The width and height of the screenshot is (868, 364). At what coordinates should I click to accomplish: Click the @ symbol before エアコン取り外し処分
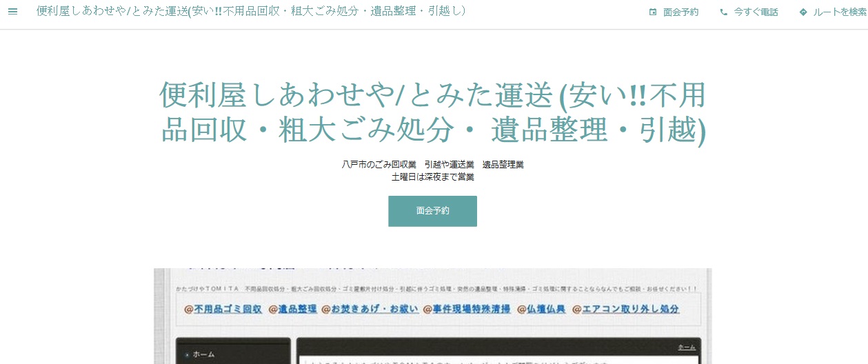click(x=577, y=309)
